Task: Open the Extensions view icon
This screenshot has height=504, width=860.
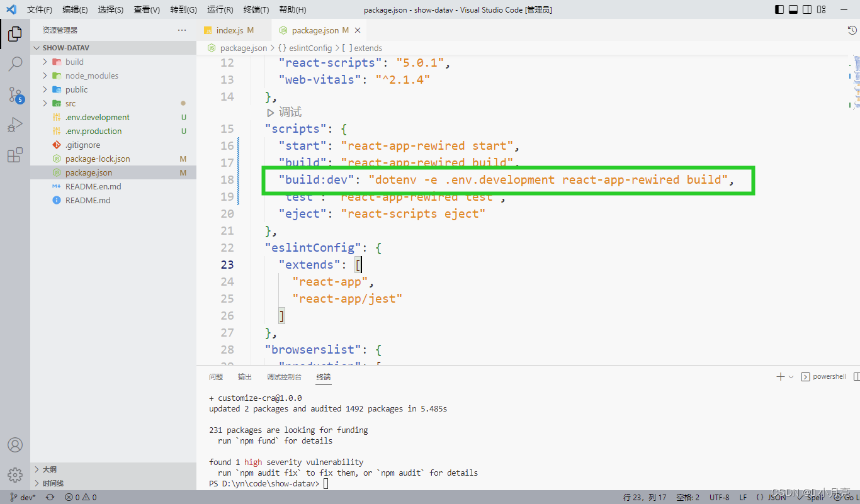Action: coord(15,155)
